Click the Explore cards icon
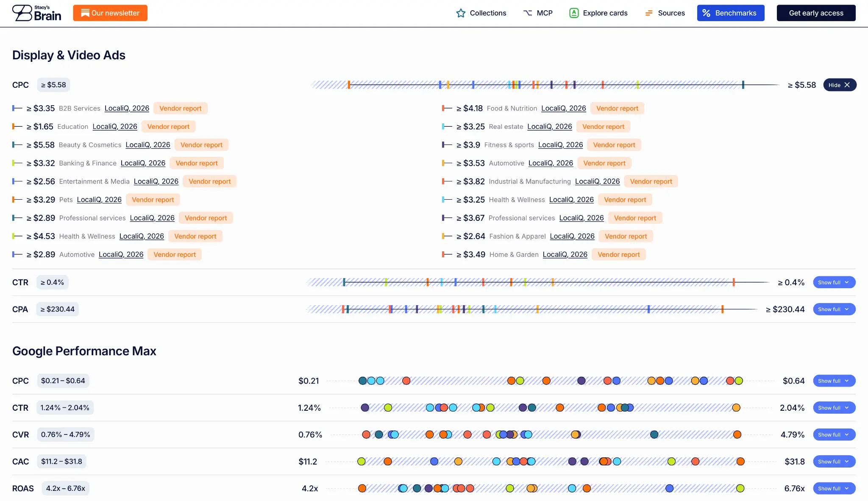 574,13
